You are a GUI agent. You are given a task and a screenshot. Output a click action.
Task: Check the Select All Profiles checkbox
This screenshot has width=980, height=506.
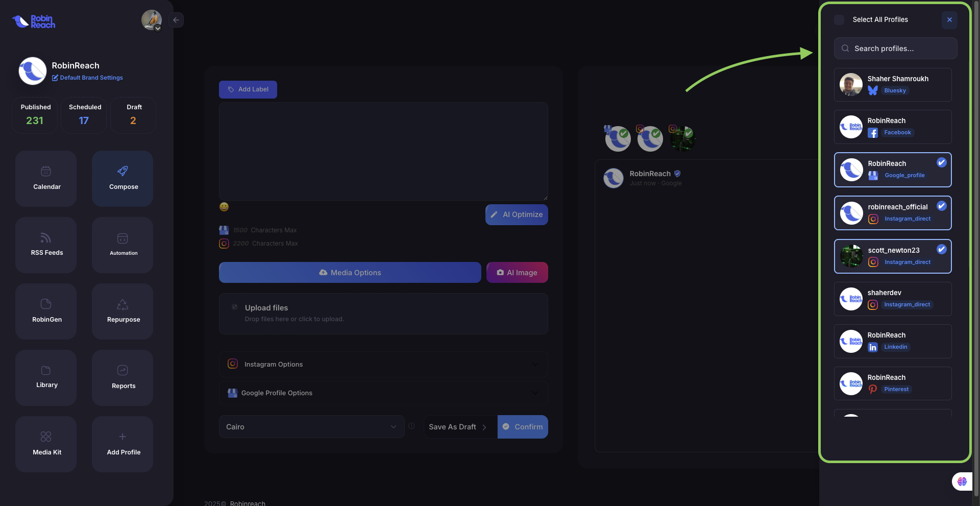coord(839,20)
